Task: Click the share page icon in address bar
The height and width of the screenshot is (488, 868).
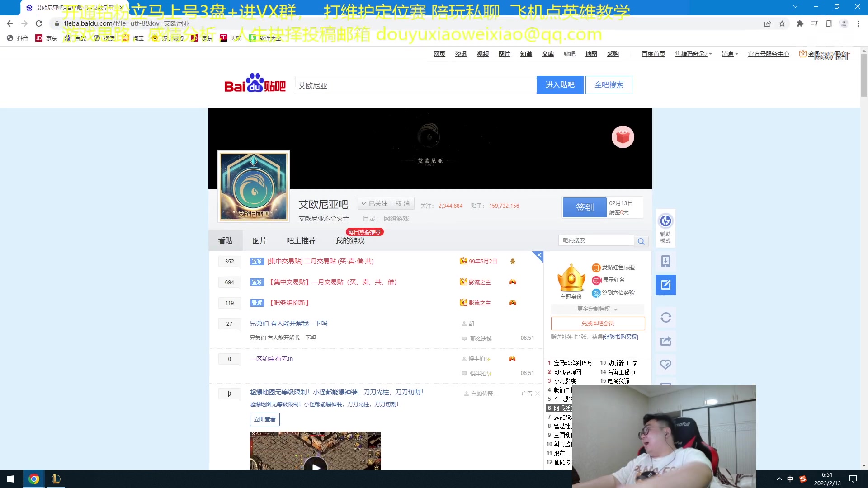Action: [768, 23]
